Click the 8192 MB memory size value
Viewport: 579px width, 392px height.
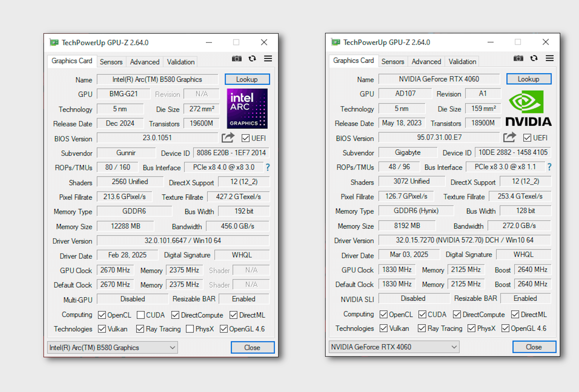[x=407, y=226]
